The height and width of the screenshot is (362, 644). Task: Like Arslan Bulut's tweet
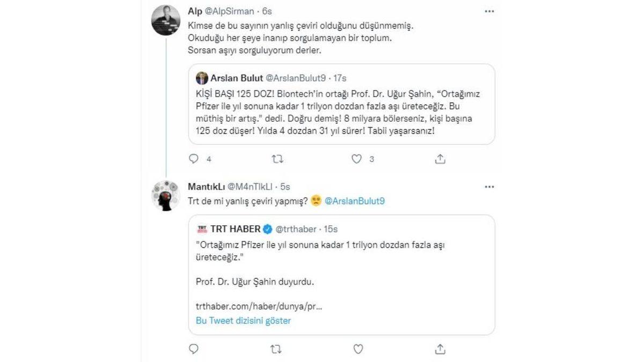356,159
